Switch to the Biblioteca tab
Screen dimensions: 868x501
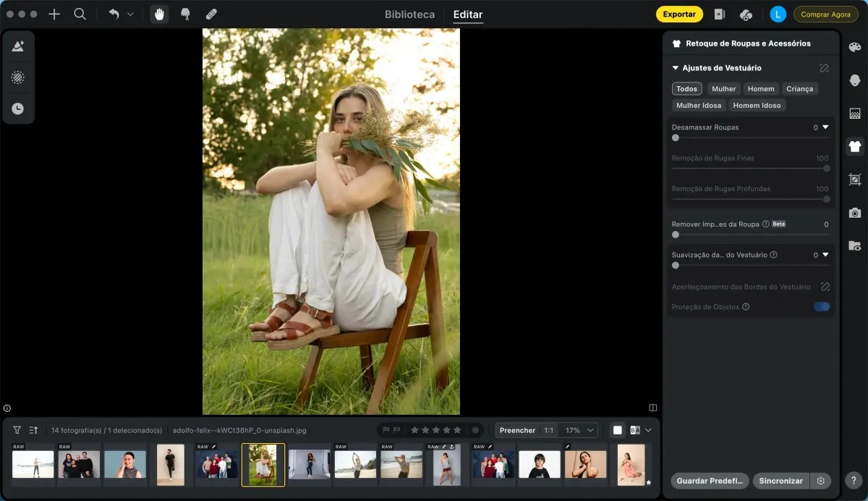pyautogui.click(x=410, y=14)
